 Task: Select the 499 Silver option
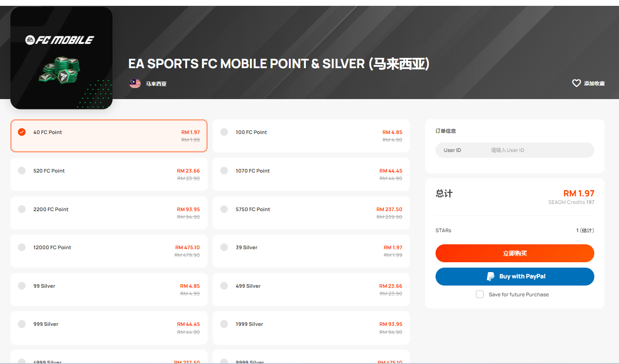click(x=311, y=290)
